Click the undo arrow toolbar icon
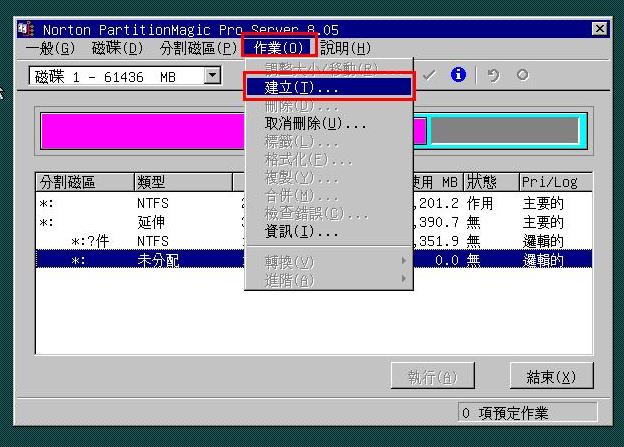The image size is (624, 447). click(493, 75)
